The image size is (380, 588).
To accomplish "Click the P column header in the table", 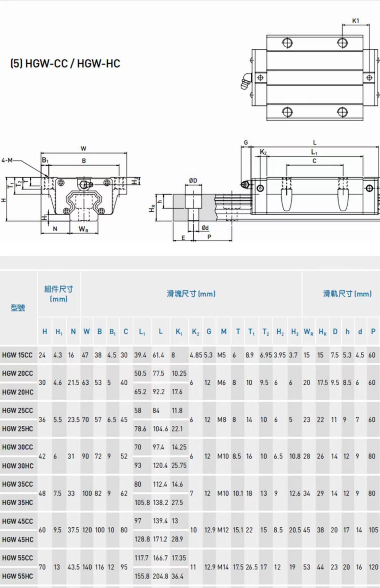I will (x=373, y=332).
